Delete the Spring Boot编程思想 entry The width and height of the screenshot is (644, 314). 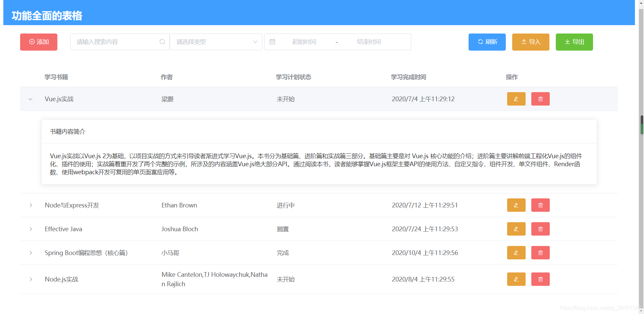(x=540, y=253)
